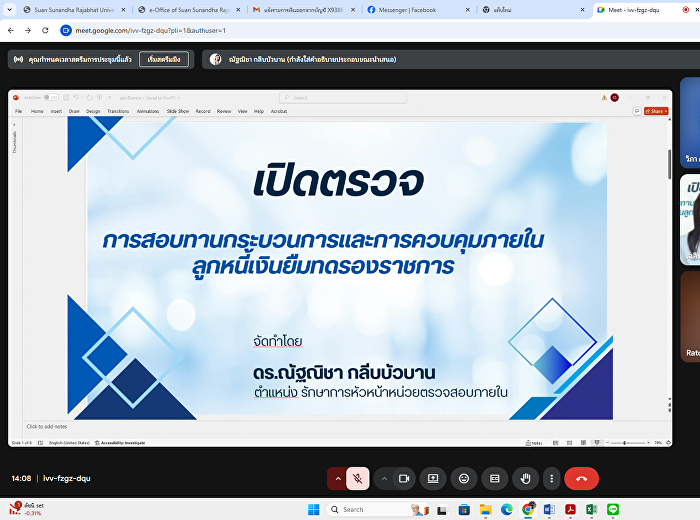Open Excel from the taskbar
This screenshot has width=700, height=520.
coord(592,510)
